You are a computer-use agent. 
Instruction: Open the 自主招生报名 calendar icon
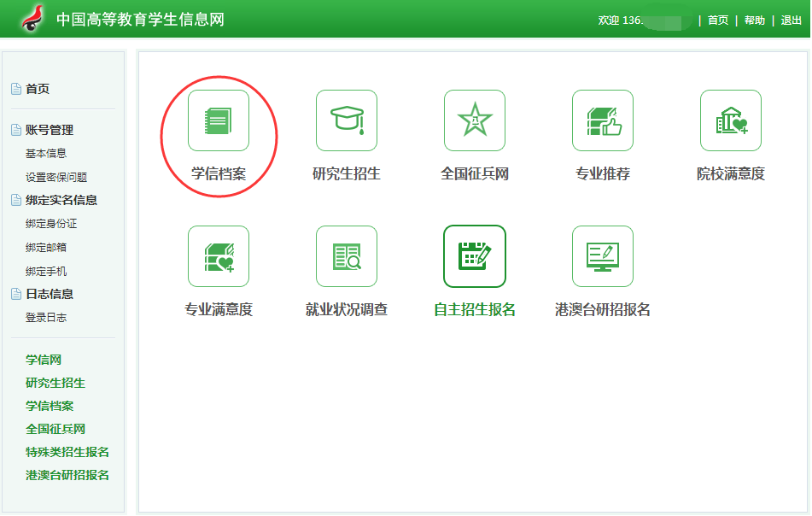pyautogui.click(x=475, y=256)
